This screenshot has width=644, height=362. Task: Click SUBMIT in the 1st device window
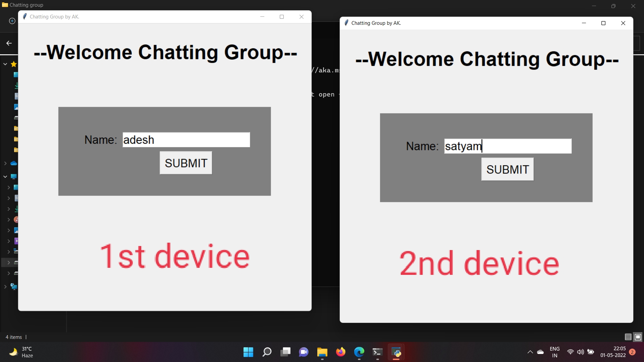click(185, 163)
